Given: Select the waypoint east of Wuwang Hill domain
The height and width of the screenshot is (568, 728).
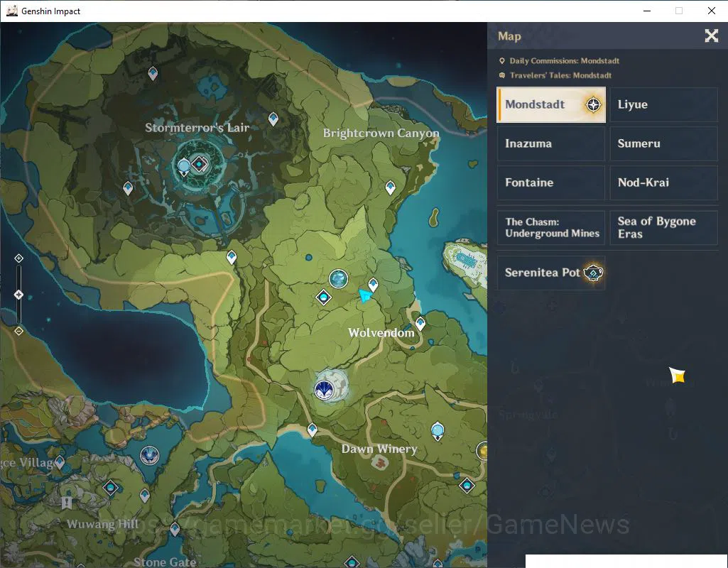Looking at the screenshot, I should tap(145, 495).
